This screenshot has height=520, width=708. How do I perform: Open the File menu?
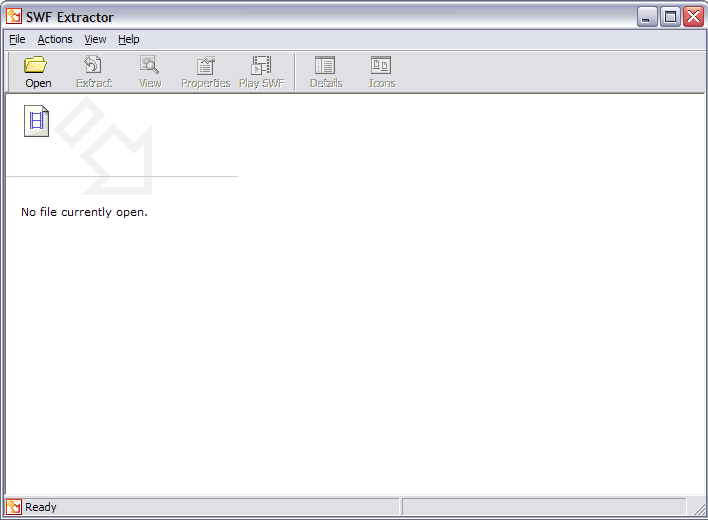(17, 39)
